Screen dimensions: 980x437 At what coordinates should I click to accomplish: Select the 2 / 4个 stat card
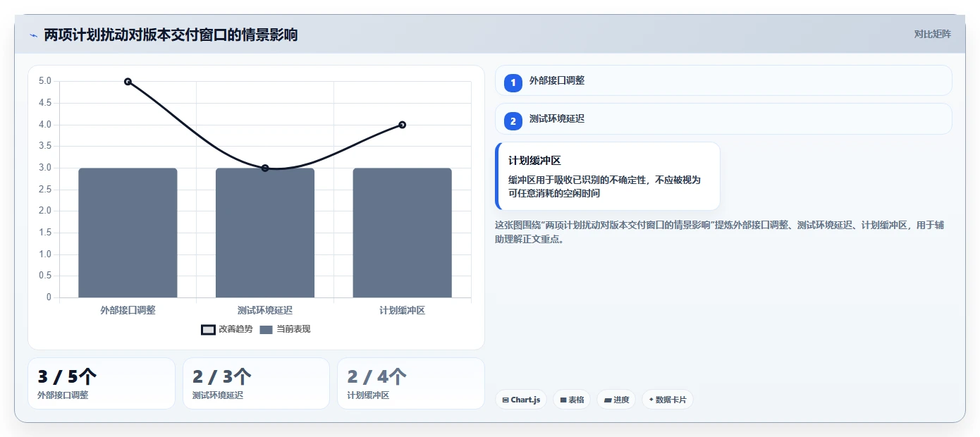tap(411, 383)
